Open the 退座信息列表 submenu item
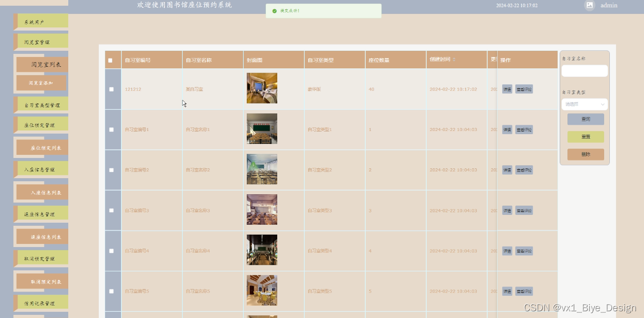Viewport: 644px width, 318px height. coord(42,237)
